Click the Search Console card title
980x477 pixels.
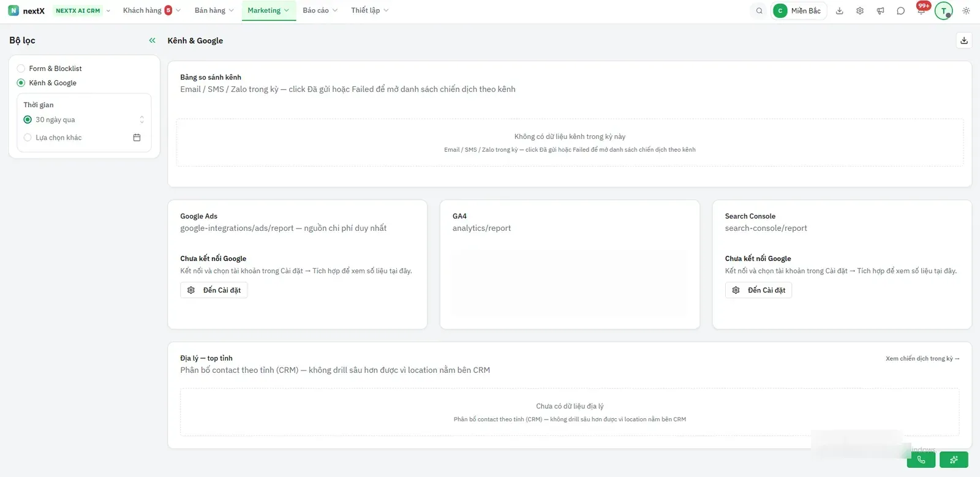(x=750, y=216)
